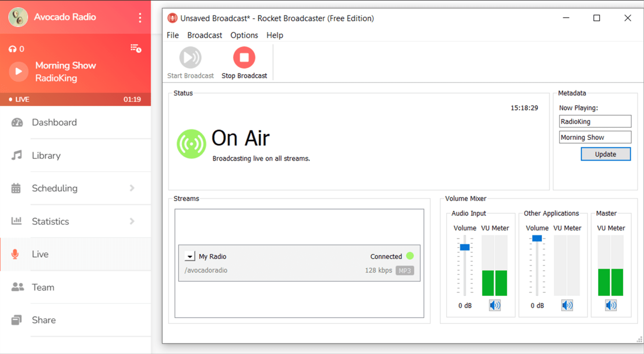Open the My Radio stream dropdown arrow
Screen dimensions: 644x354
pyautogui.click(x=189, y=256)
